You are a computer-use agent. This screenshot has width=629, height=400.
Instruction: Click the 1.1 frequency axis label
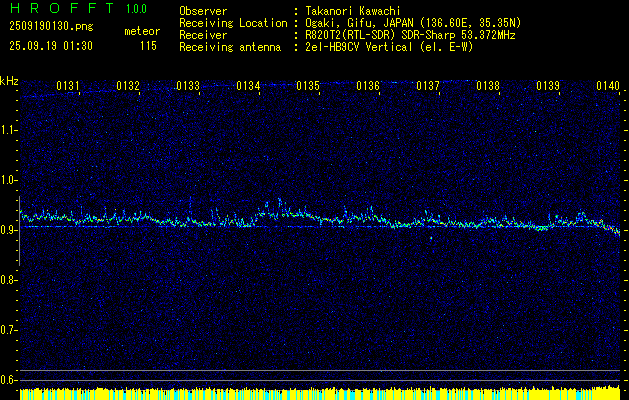9,129
